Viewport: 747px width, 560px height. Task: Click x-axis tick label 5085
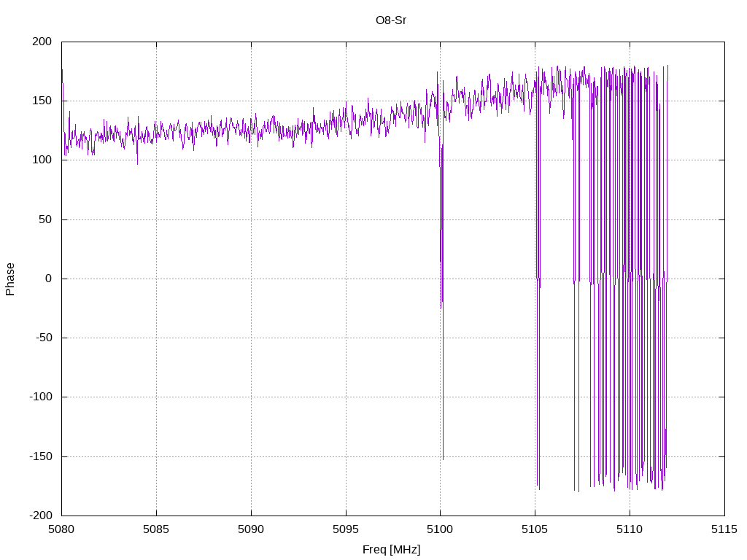coord(156,529)
